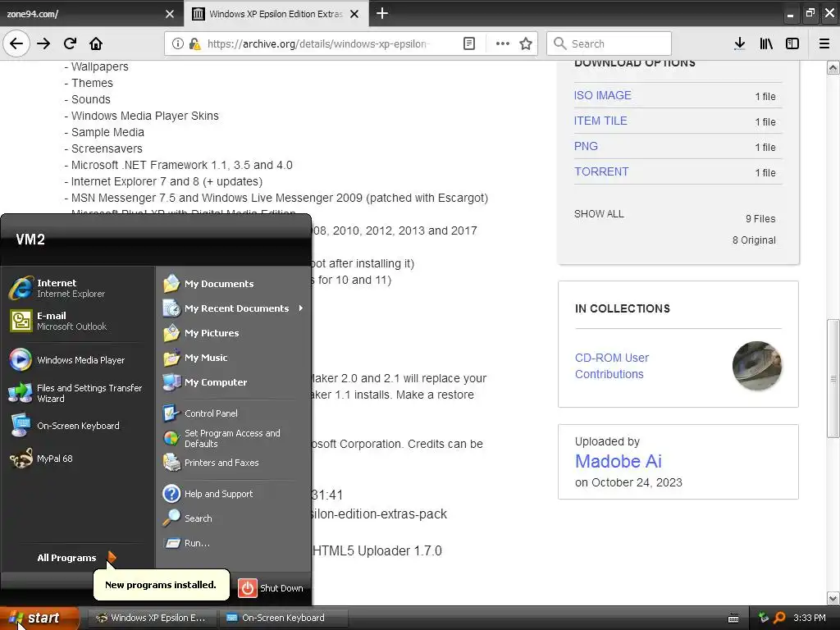Toggle reader view in the address bar

pos(468,43)
